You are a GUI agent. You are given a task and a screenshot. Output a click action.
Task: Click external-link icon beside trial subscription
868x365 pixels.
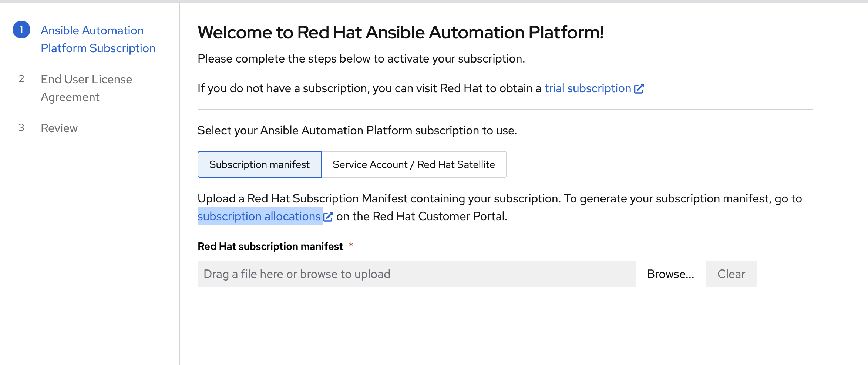pos(639,89)
